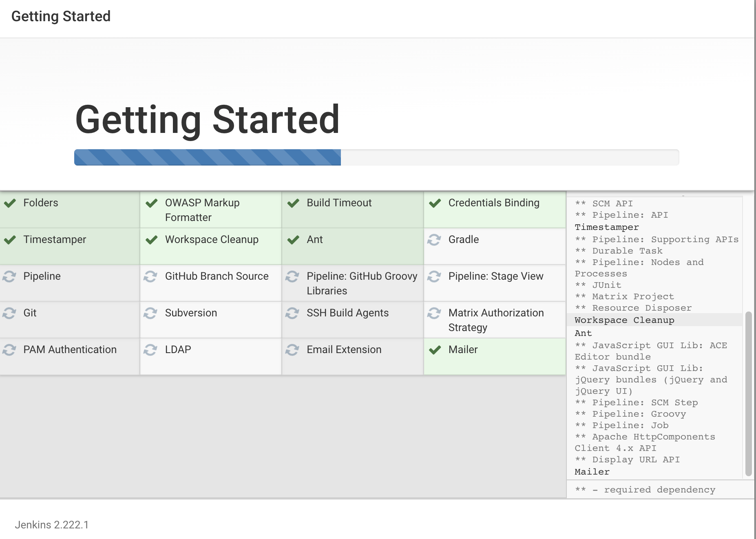756x539 pixels.
Task: Select the OWASP Markup Formatter label
Action: 202,210
